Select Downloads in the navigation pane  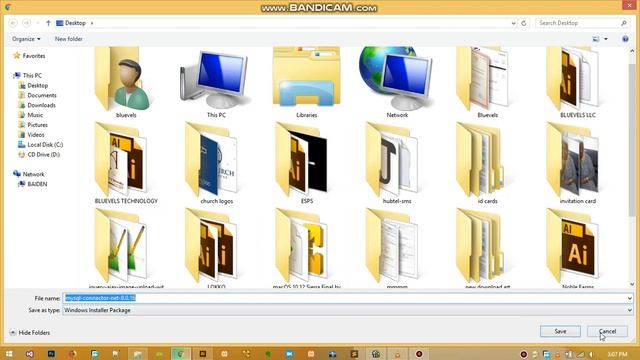tap(37, 105)
